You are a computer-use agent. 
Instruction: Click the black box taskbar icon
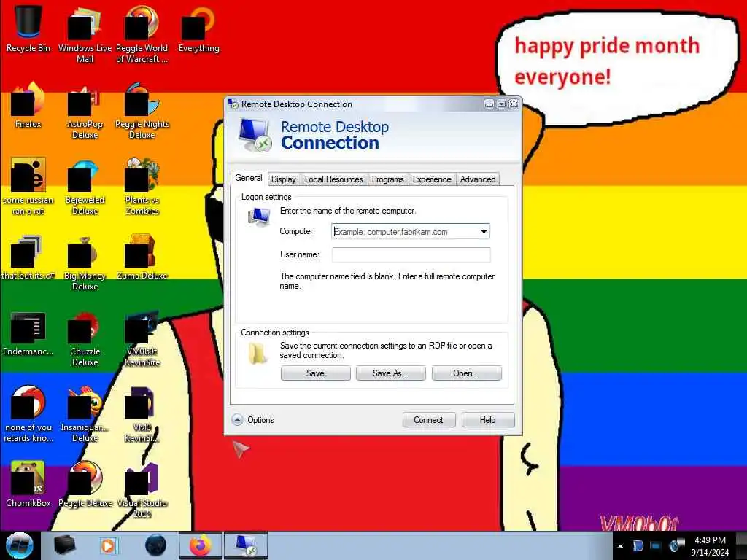click(x=65, y=545)
